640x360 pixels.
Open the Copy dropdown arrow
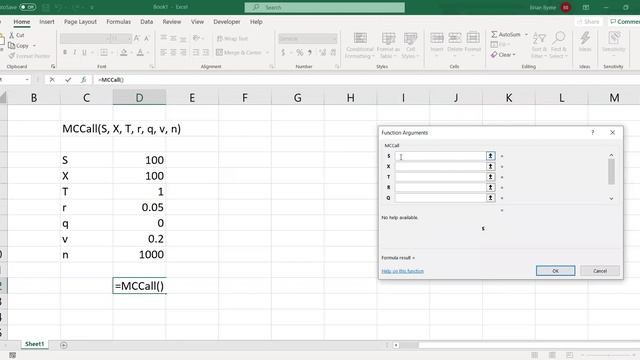click(x=34, y=46)
